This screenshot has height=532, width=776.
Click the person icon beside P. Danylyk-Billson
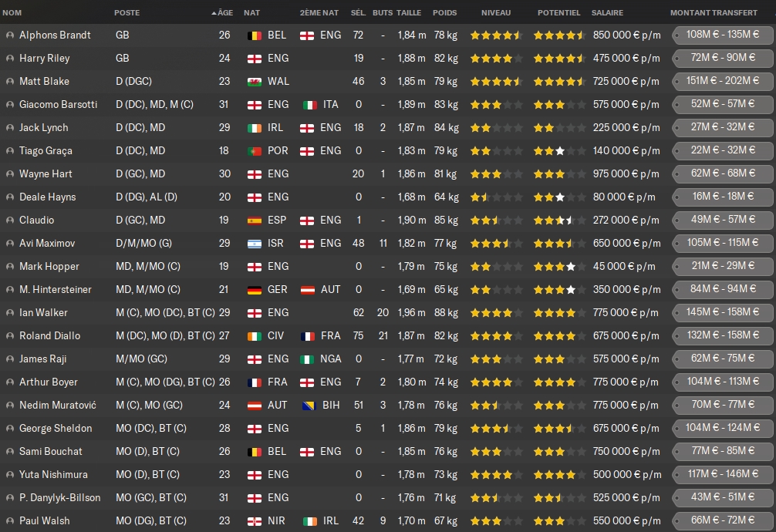[9, 498]
